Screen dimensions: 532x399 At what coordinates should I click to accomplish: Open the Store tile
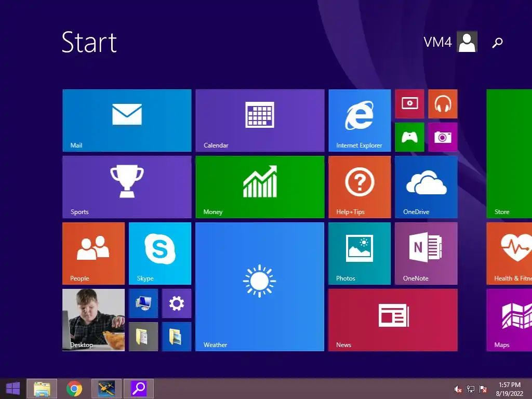point(509,154)
